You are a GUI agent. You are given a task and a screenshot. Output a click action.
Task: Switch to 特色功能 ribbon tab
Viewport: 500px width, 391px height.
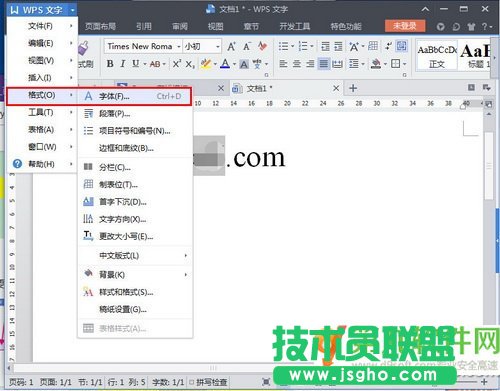click(x=346, y=26)
